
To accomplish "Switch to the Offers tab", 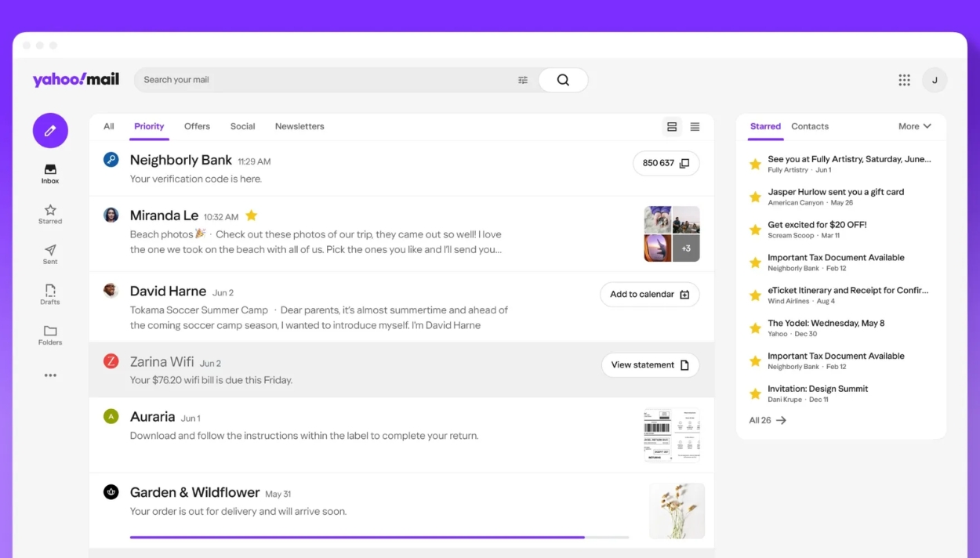I will click(197, 126).
